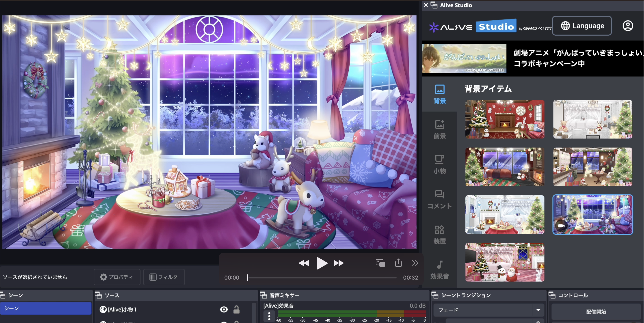
Task: Toggle lock on [Alive]小物 1 source
Action: 236,310
